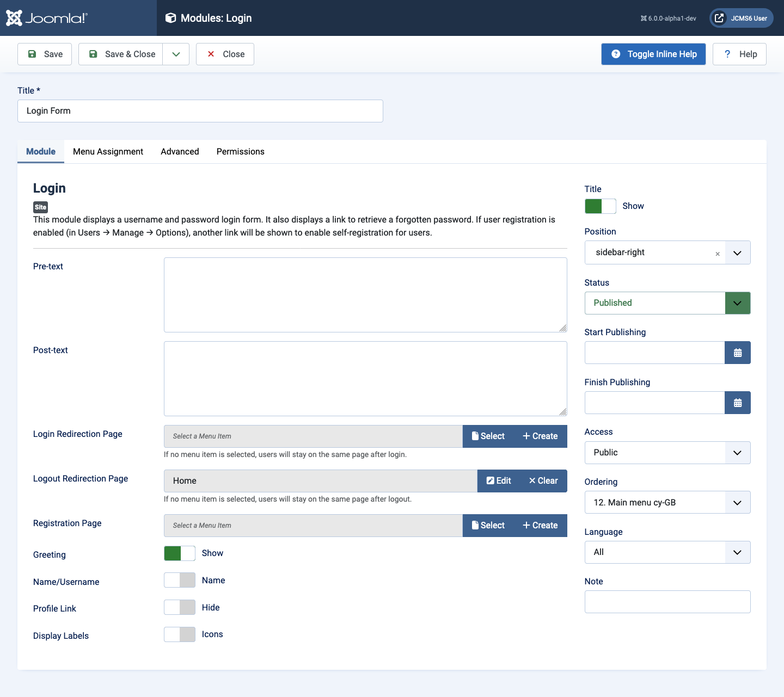Viewport: 784px width, 697px height.
Task: Click the red X icon on Close button
Action: pyautogui.click(x=211, y=54)
